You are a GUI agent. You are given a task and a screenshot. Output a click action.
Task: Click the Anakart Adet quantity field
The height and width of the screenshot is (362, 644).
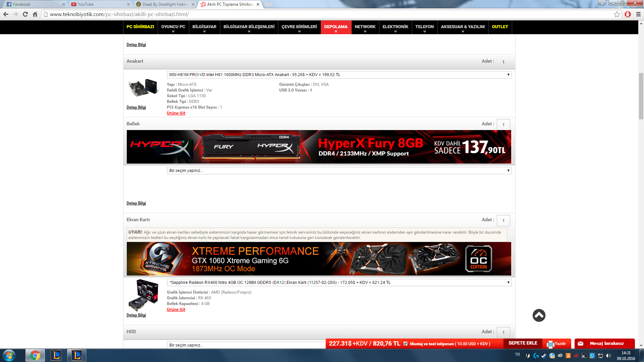click(x=503, y=62)
